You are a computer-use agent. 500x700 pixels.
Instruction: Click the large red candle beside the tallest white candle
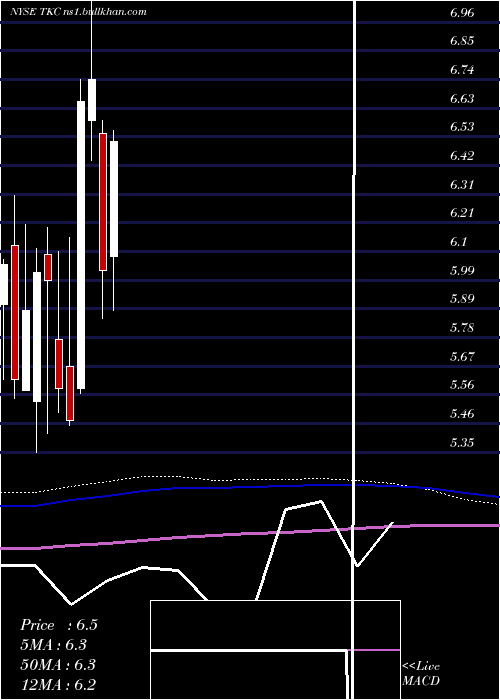(103, 202)
